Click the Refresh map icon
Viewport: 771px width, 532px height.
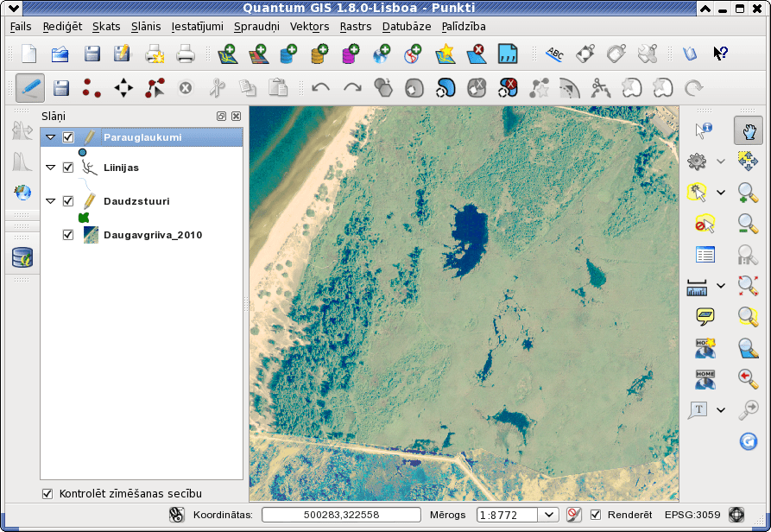point(749,441)
